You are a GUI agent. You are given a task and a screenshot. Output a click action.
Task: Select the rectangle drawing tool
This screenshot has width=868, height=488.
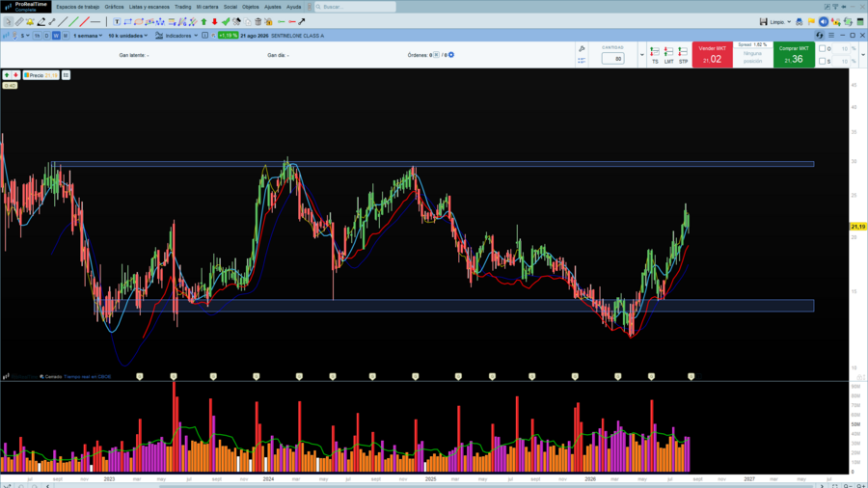pyautogui.click(x=128, y=21)
